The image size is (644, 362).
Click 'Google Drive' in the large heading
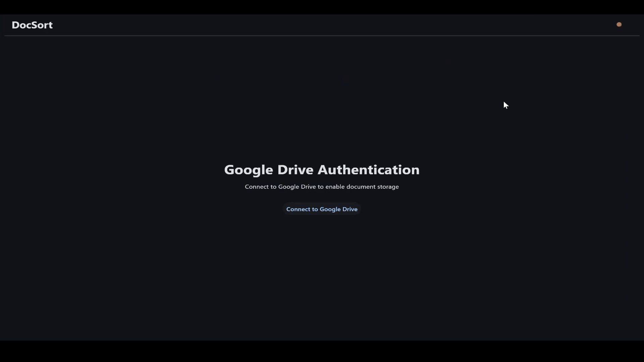(x=268, y=170)
